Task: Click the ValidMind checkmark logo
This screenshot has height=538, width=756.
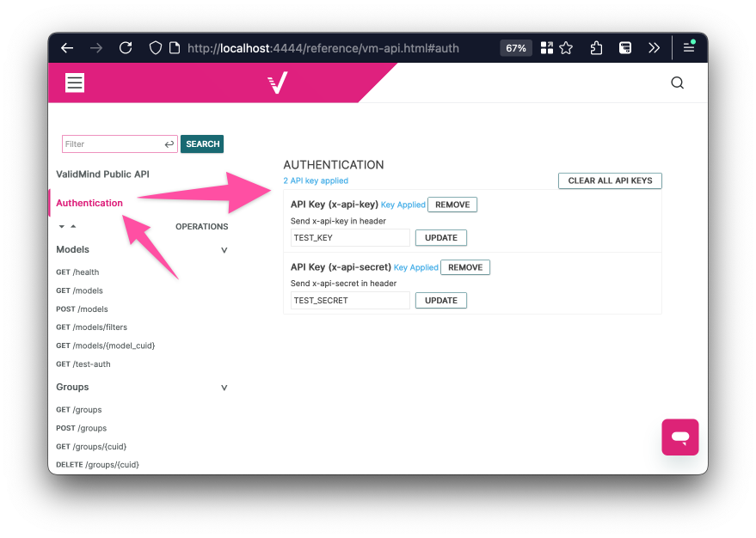Action: click(x=278, y=83)
